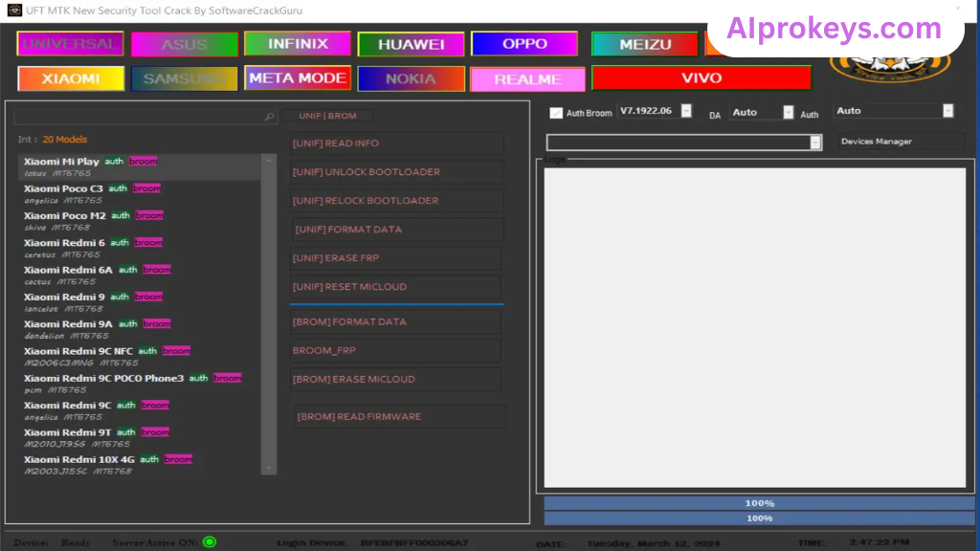
Task: Click the 'Ready' device status text
Action: click(76, 543)
